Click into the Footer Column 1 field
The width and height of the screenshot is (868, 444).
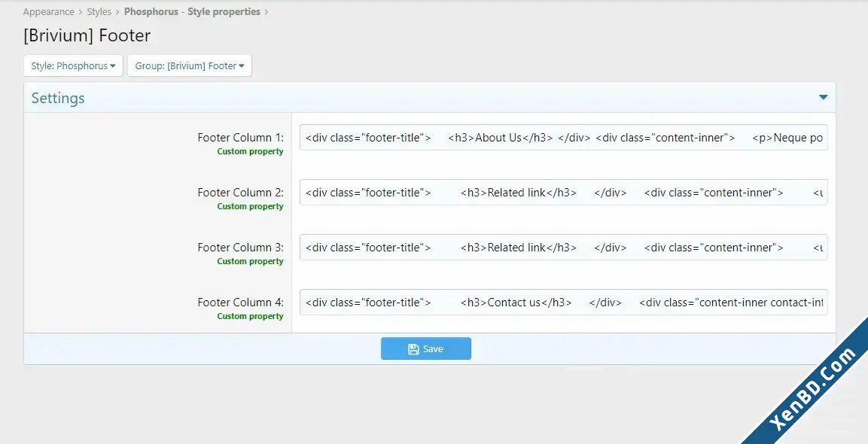(x=564, y=137)
